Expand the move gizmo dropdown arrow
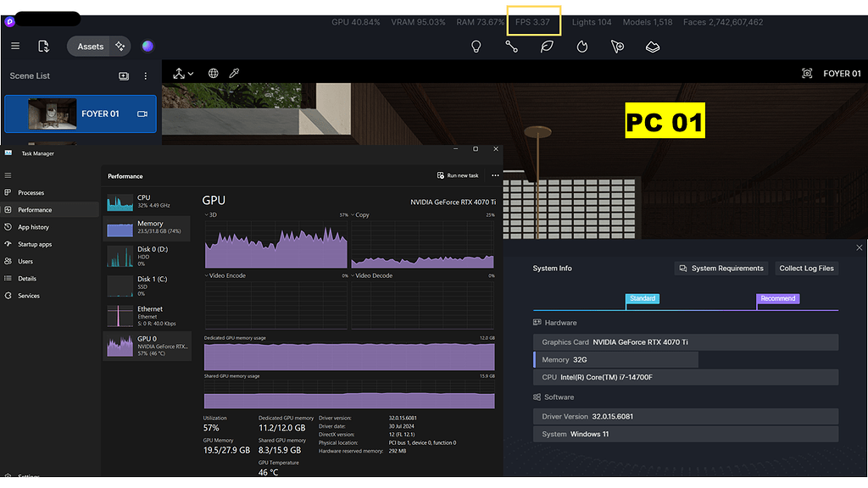This screenshot has width=868, height=488. coord(191,73)
